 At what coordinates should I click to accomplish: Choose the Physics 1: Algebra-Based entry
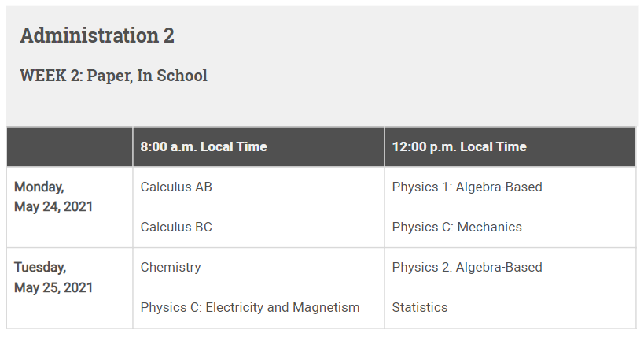[467, 187]
